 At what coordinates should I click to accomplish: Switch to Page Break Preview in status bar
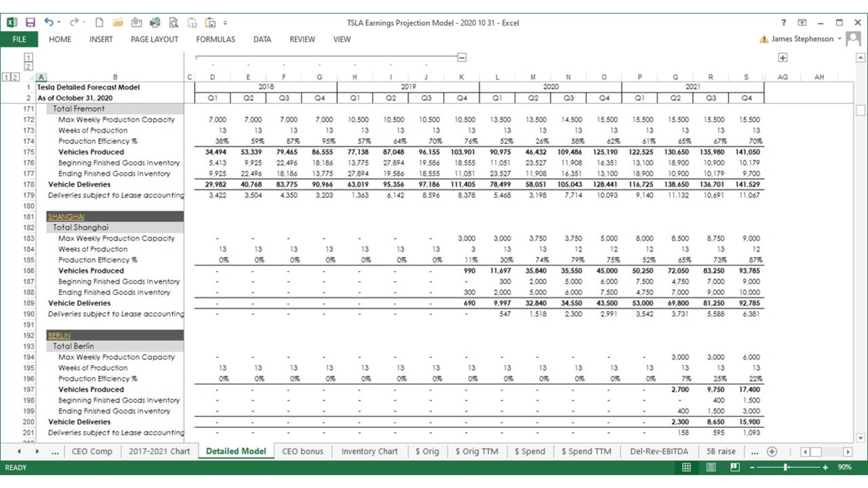point(735,468)
